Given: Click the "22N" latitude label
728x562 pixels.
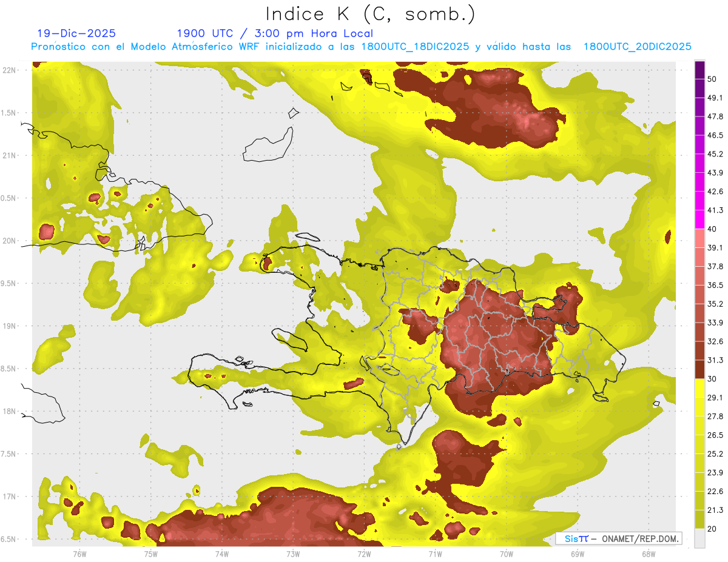Looking at the screenshot, I should click(9, 70).
